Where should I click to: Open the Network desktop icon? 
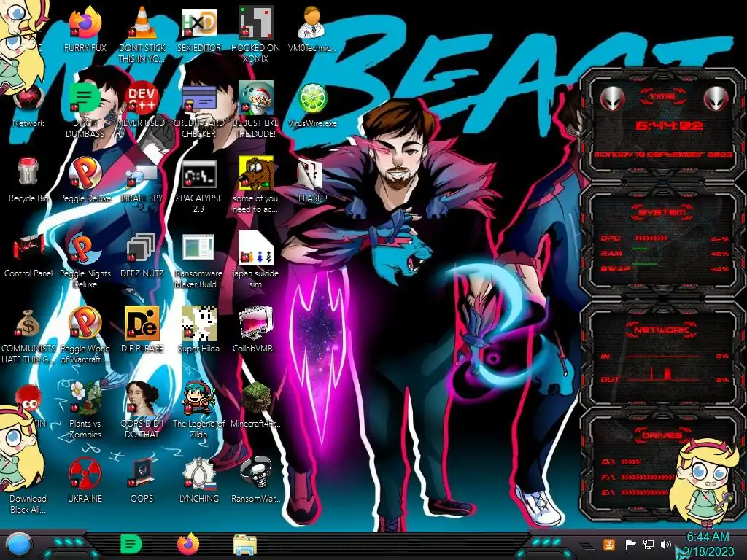coord(28,98)
